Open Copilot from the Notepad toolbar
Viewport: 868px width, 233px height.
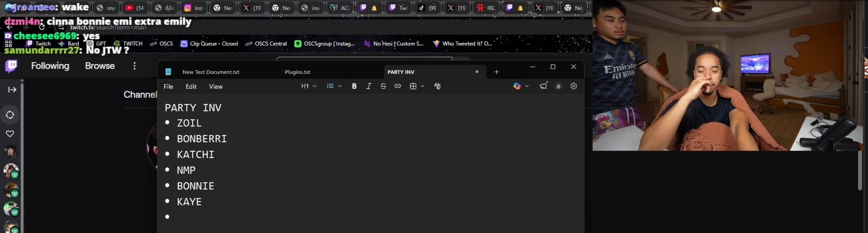[517, 86]
